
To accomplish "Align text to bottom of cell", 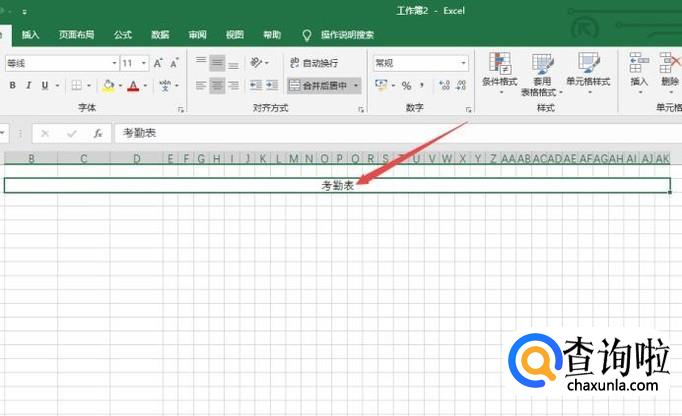I will click(x=233, y=63).
